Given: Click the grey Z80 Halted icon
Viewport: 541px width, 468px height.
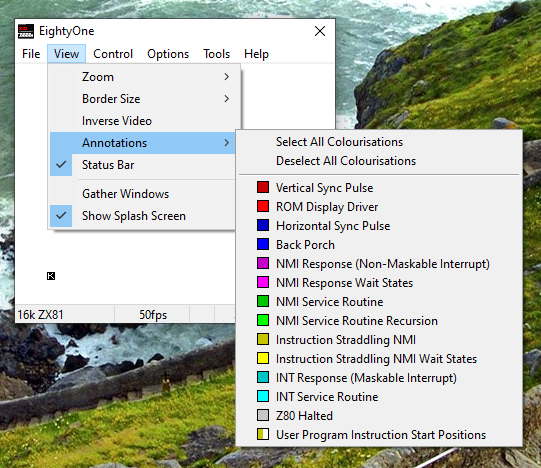Looking at the screenshot, I should coord(263,415).
